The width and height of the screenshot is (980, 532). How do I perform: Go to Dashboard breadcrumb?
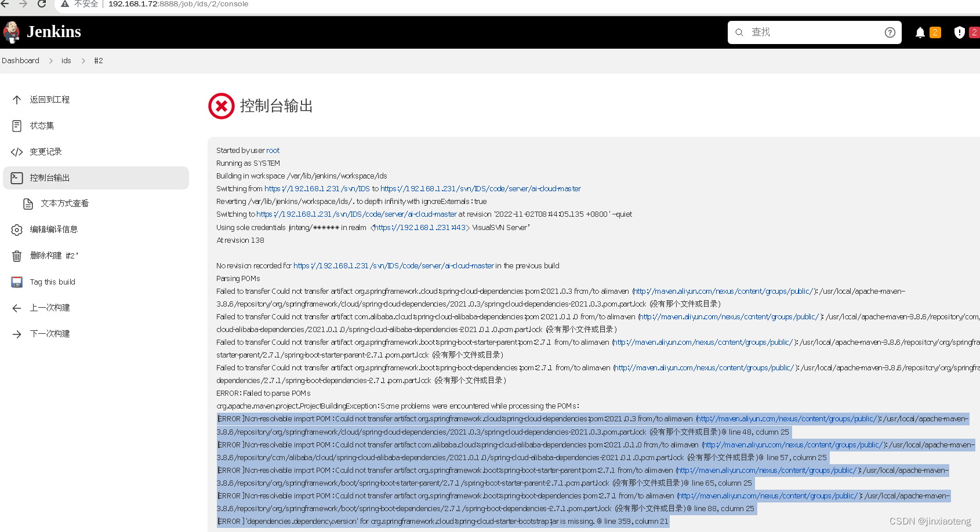20,61
